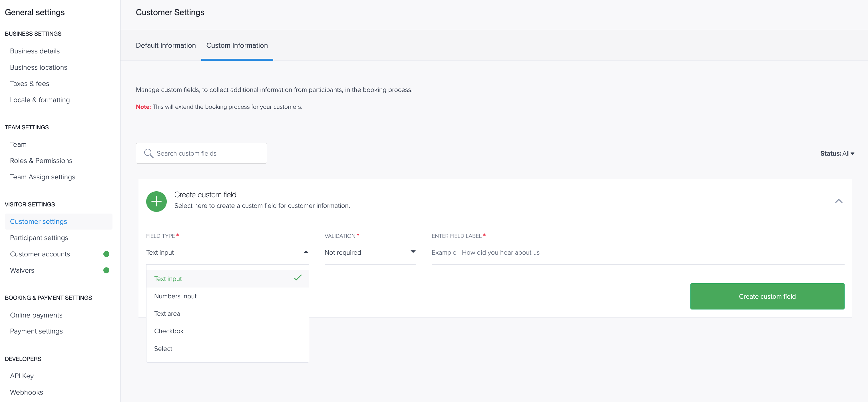Click the green dot beside Customer accounts
This screenshot has width=868, height=402.
point(106,254)
